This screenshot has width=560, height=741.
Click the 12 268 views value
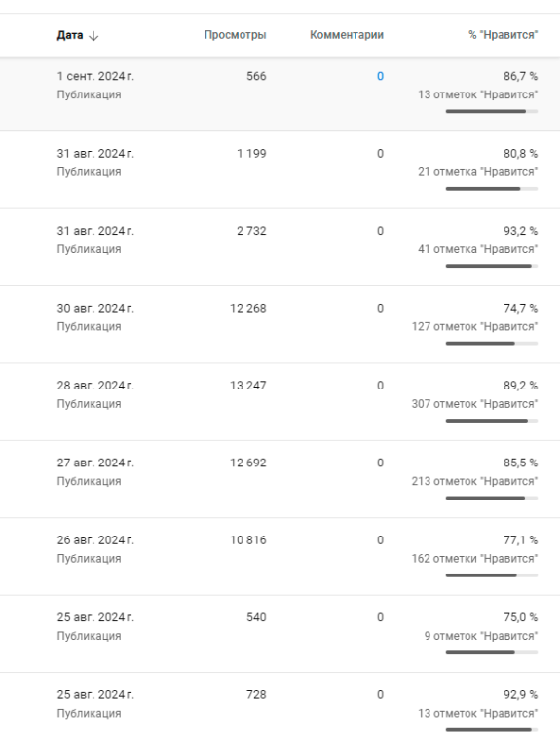[x=248, y=308]
